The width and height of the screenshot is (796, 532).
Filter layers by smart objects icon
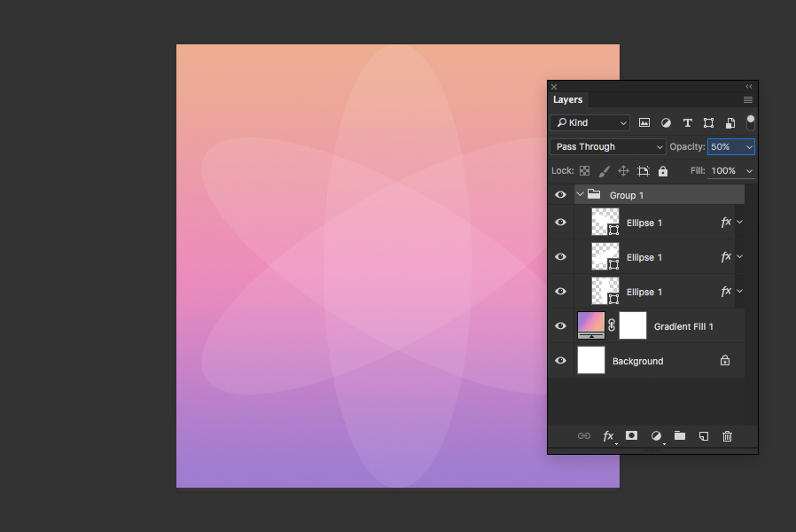[730, 123]
